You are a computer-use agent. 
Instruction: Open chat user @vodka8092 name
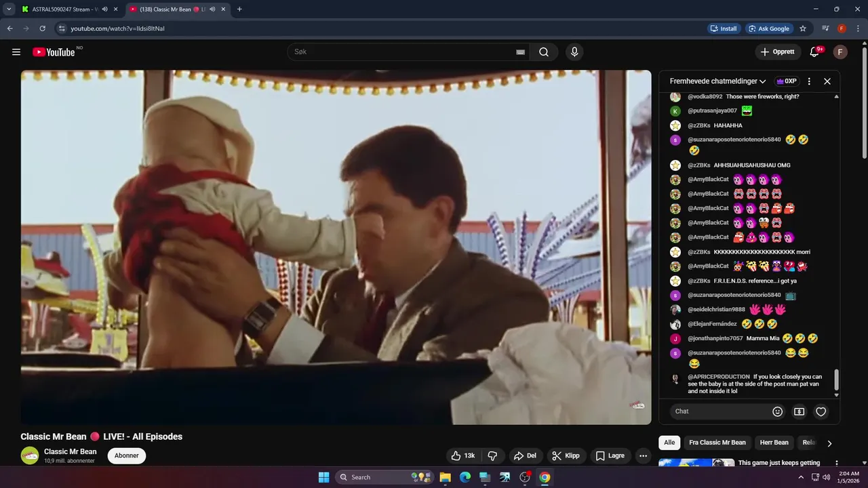point(705,97)
